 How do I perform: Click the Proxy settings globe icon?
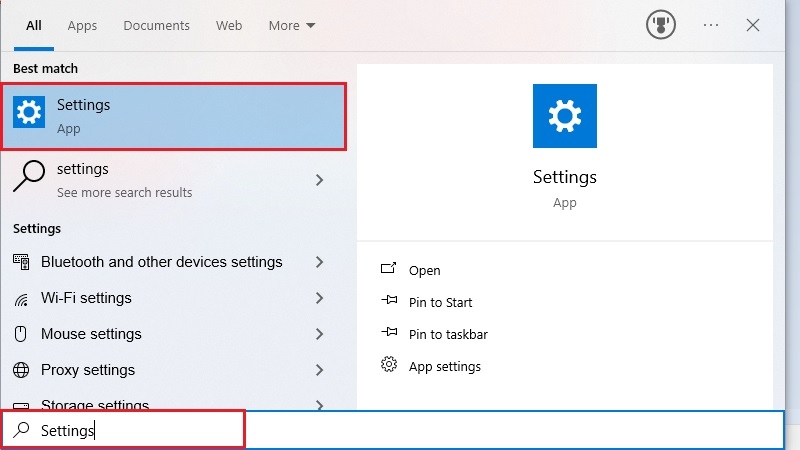[x=21, y=370]
